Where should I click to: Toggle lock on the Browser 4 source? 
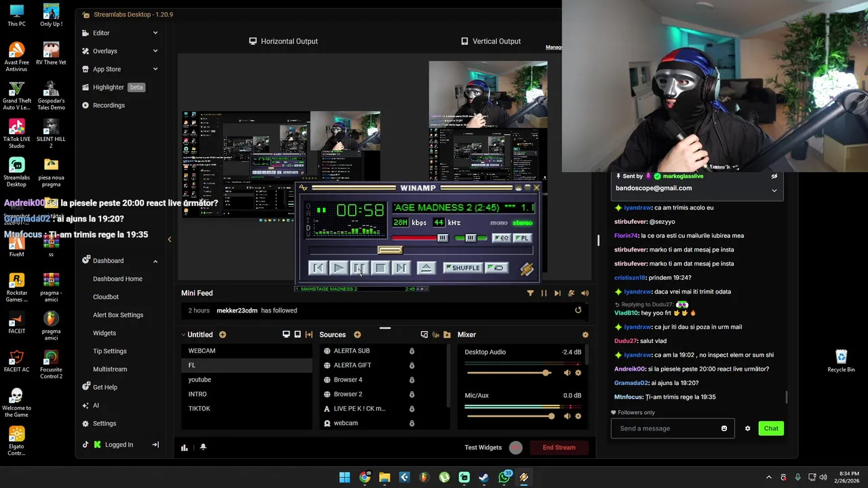pyautogui.click(x=412, y=380)
